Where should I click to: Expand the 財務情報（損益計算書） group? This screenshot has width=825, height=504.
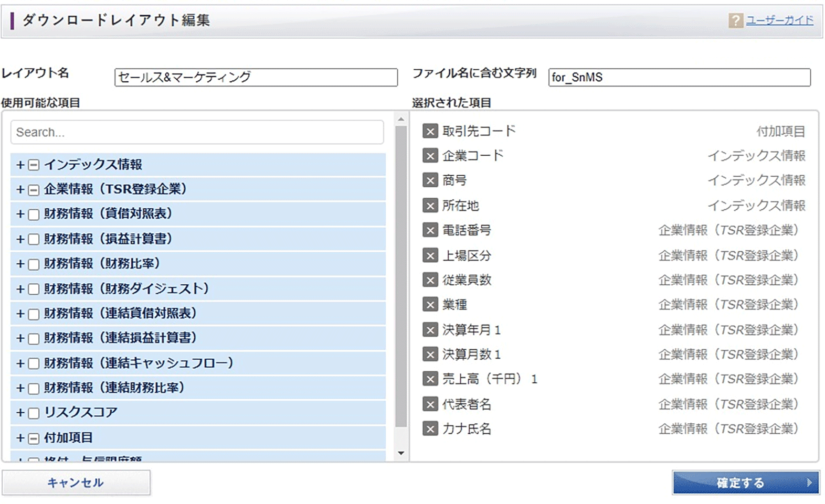tap(20, 239)
